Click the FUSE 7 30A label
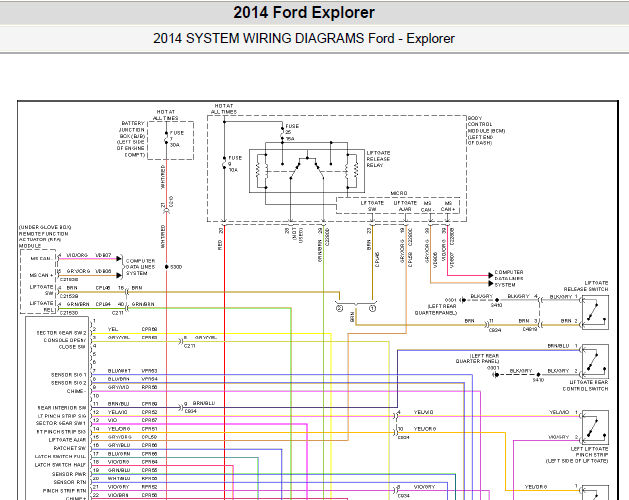 [176, 138]
